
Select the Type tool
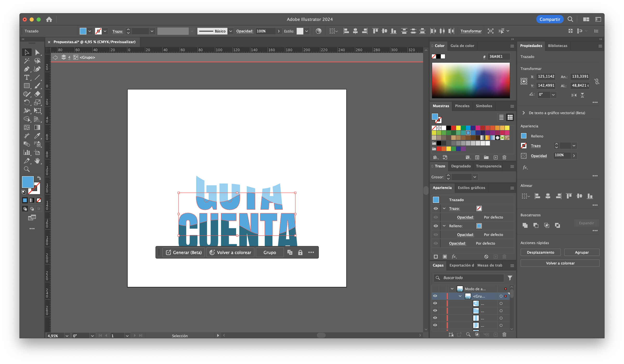pyautogui.click(x=27, y=77)
